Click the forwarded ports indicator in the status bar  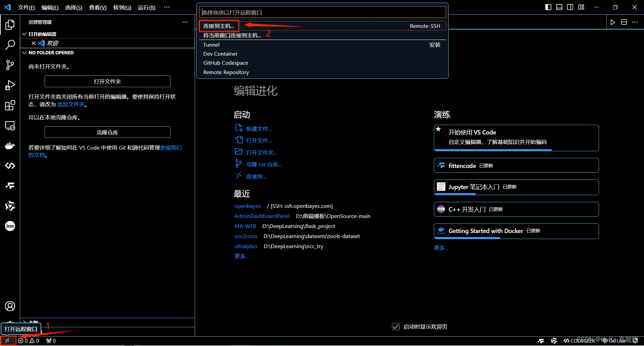51,341
